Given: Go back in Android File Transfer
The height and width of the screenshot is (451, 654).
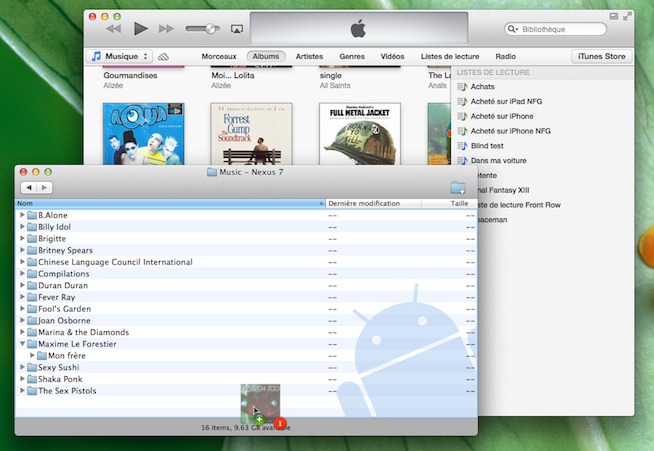Looking at the screenshot, I should [29, 188].
